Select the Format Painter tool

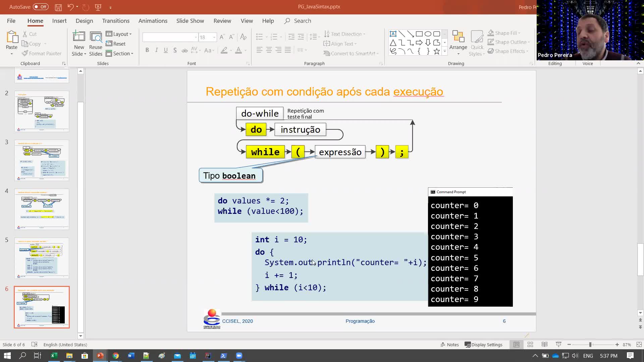tap(42, 53)
